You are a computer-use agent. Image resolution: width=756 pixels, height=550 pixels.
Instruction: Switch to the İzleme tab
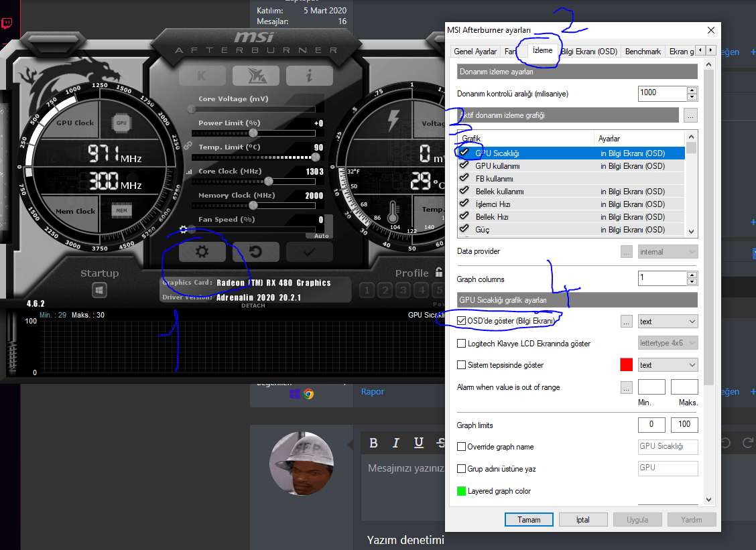click(x=542, y=50)
